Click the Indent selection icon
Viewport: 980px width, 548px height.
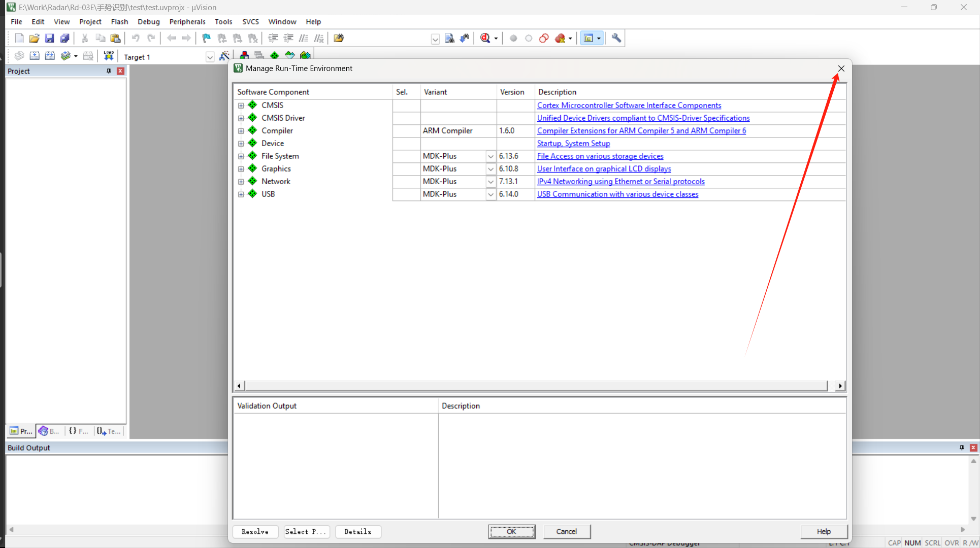click(273, 38)
